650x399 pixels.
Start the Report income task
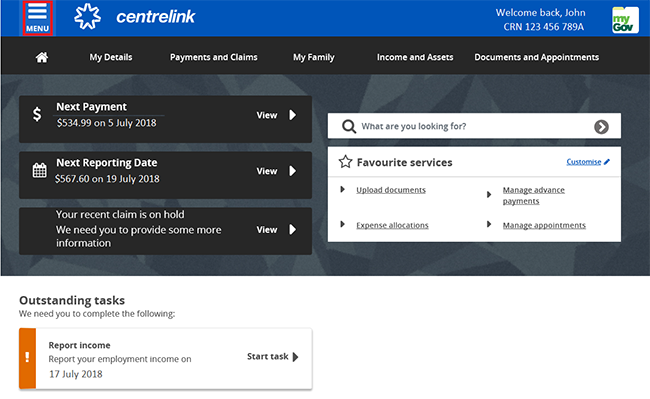[267, 356]
